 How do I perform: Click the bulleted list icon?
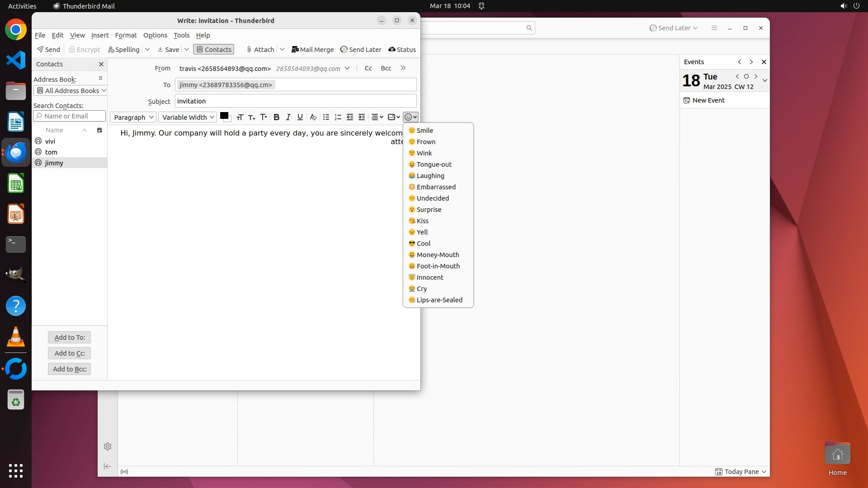[326, 117]
